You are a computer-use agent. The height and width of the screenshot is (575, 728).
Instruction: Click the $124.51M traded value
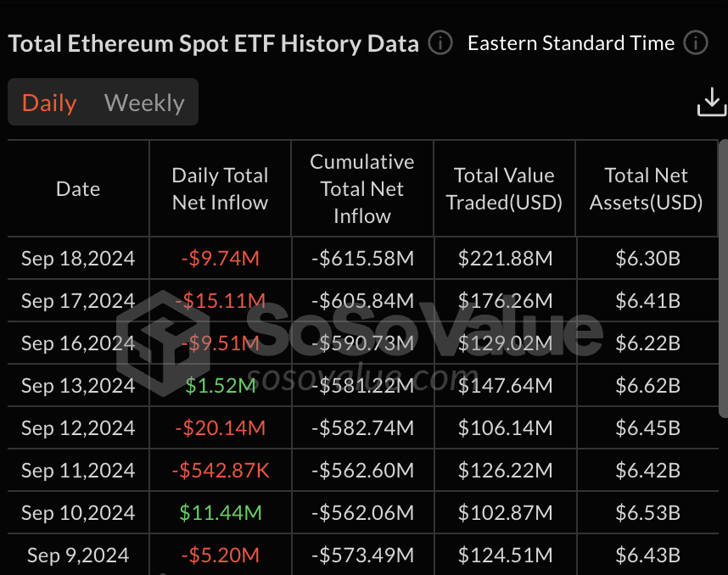click(x=505, y=555)
